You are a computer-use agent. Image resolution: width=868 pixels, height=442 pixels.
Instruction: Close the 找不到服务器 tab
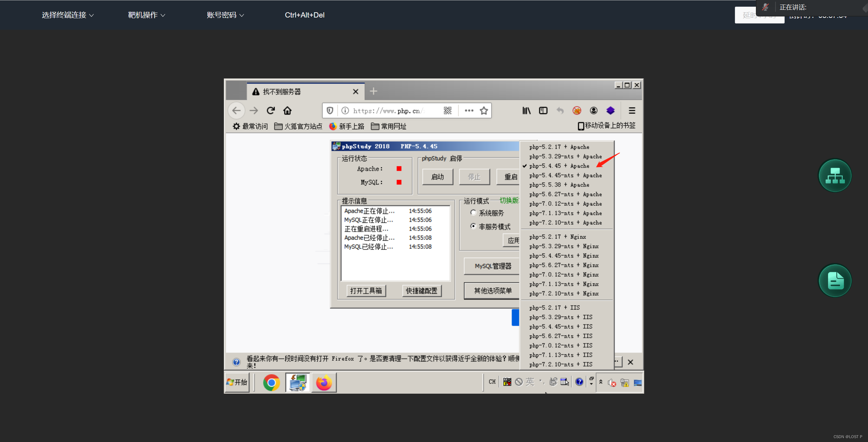coord(356,92)
